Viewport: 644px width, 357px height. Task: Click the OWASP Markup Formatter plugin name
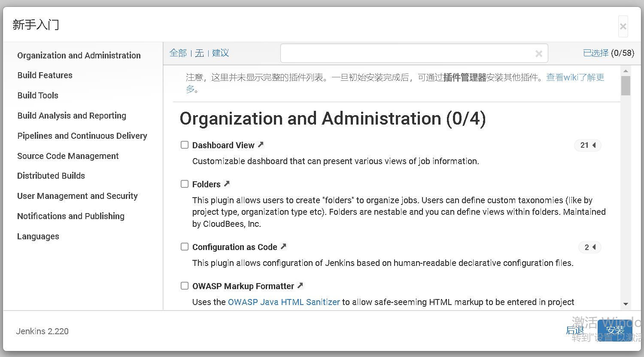(x=243, y=286)
